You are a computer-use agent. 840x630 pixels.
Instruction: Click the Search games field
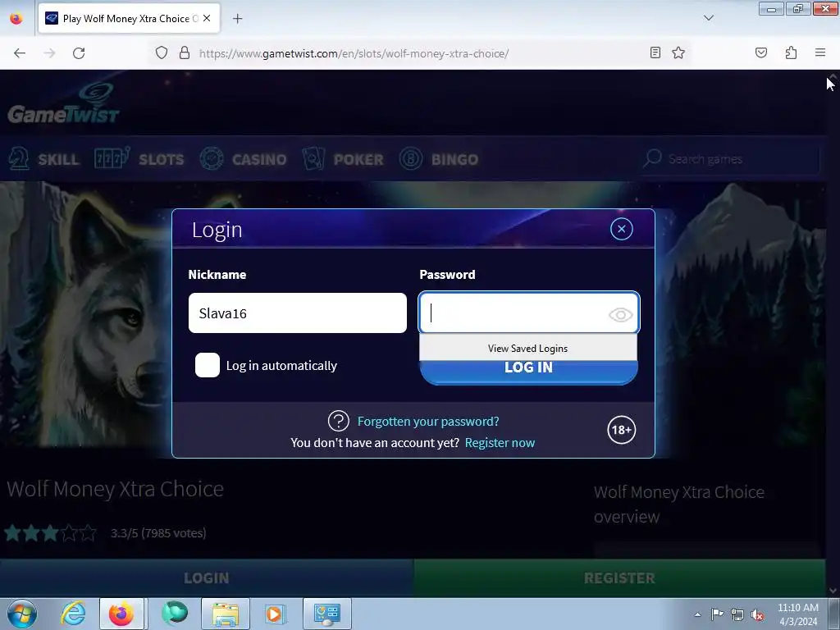(x=731, y=159)
